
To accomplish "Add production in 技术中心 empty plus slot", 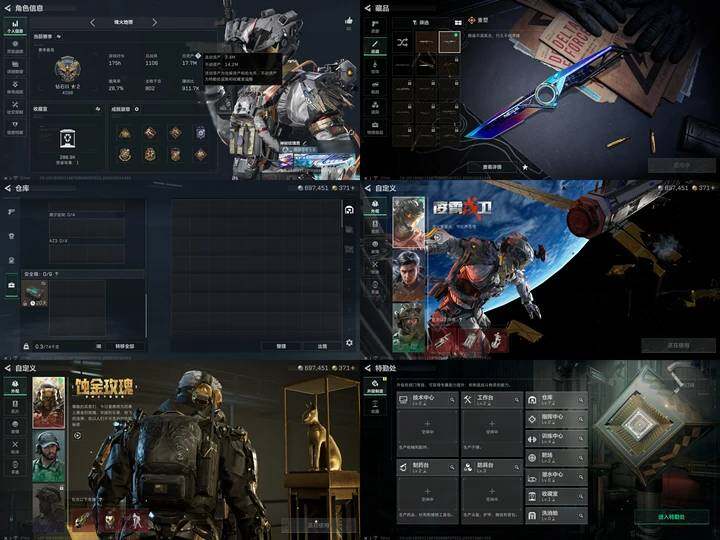I will tap(428, 427).
